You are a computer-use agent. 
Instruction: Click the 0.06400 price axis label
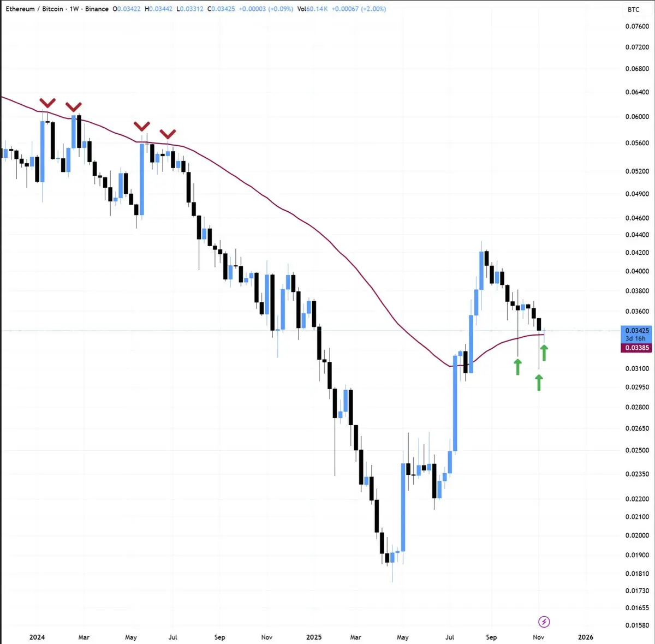coord(637,92)
